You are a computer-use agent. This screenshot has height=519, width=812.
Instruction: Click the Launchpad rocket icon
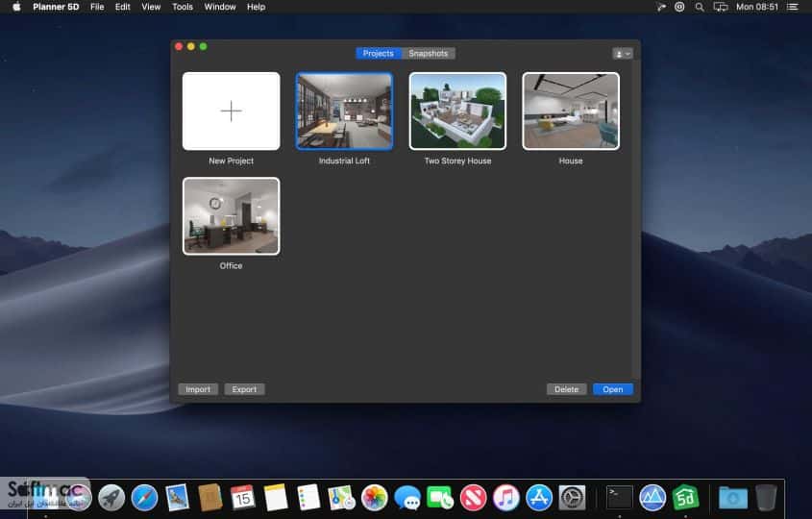pos(111,498)
